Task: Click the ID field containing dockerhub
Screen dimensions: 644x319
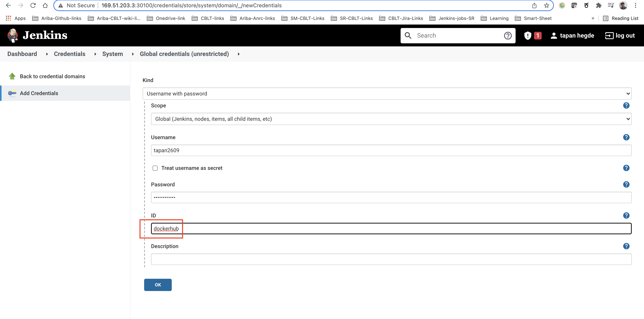Action: pos(391,229)
